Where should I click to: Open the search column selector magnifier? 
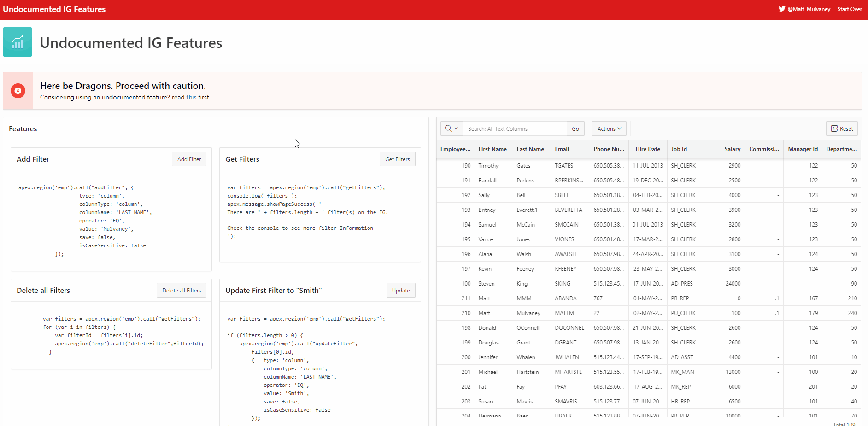tap(452, 128)
